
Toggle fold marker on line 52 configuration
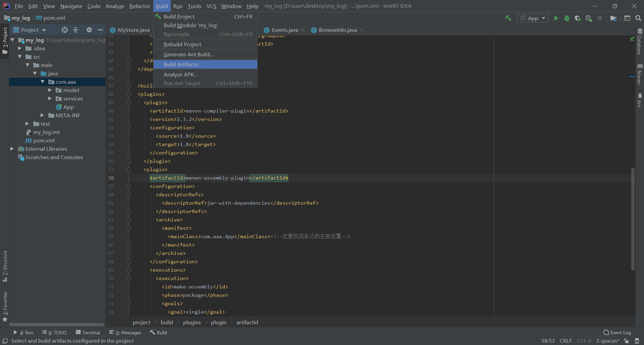pyautogui.click(x=129, y=128)
